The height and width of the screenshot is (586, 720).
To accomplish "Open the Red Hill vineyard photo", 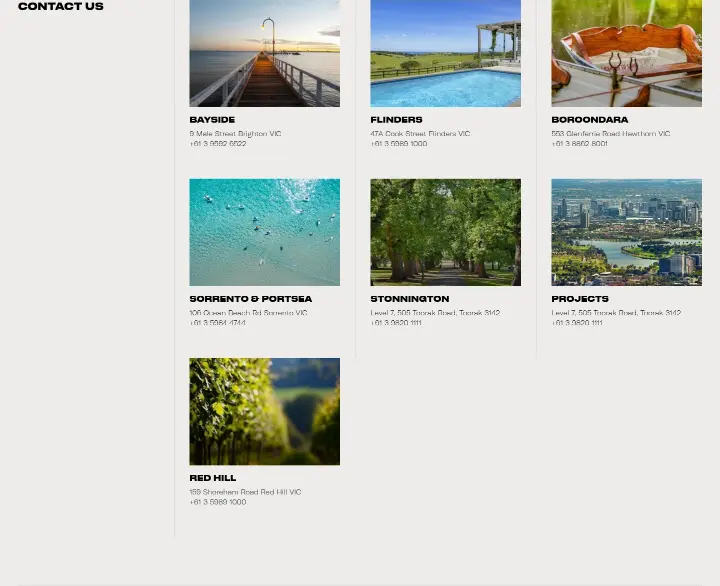I will (x=264, y=411).
